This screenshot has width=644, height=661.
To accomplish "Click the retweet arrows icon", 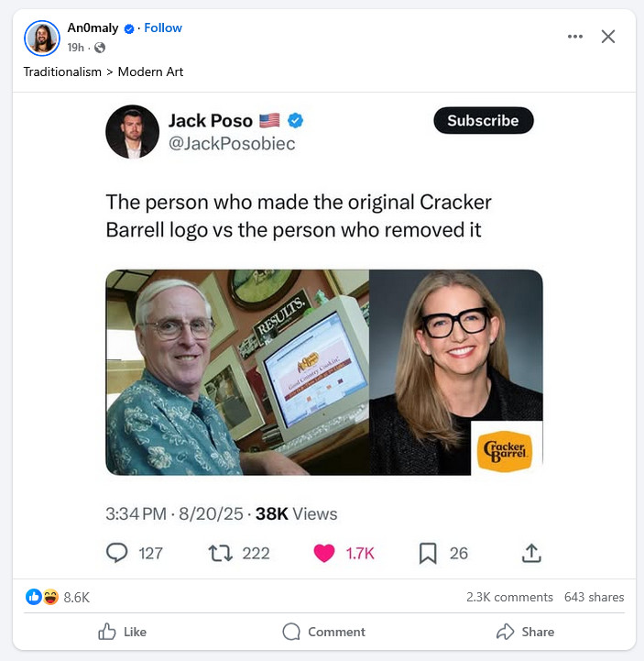I will point(220,553).
